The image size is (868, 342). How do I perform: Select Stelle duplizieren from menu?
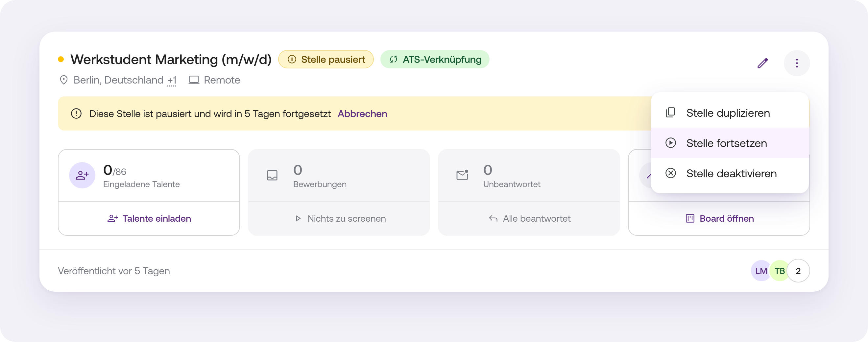pos(730,113)
